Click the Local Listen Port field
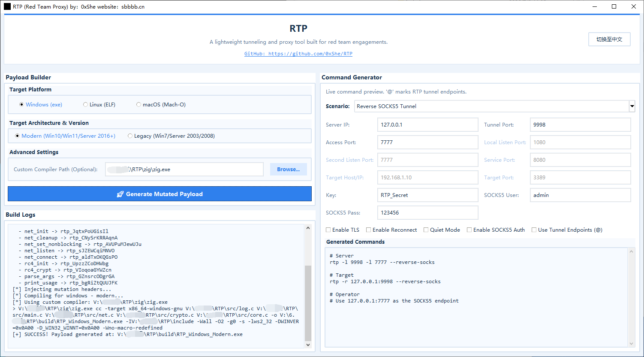This screenshot has width=644, height=357. (580, 142)
